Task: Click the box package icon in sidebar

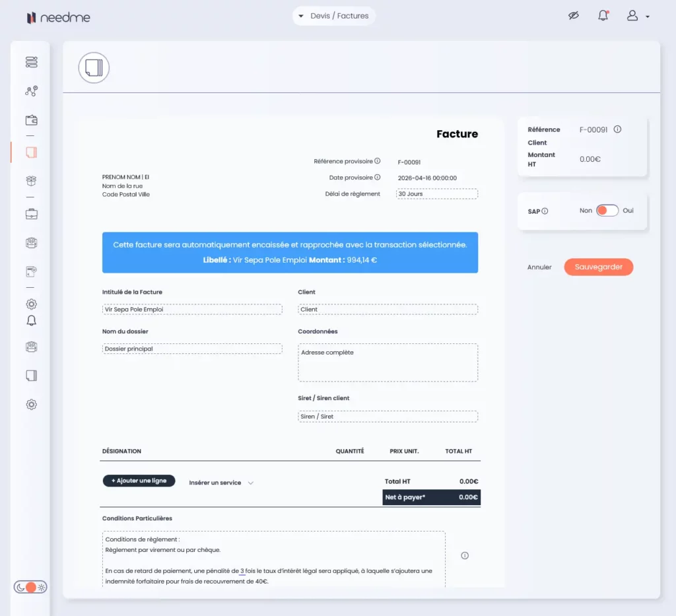Action: tap(31, 181)
